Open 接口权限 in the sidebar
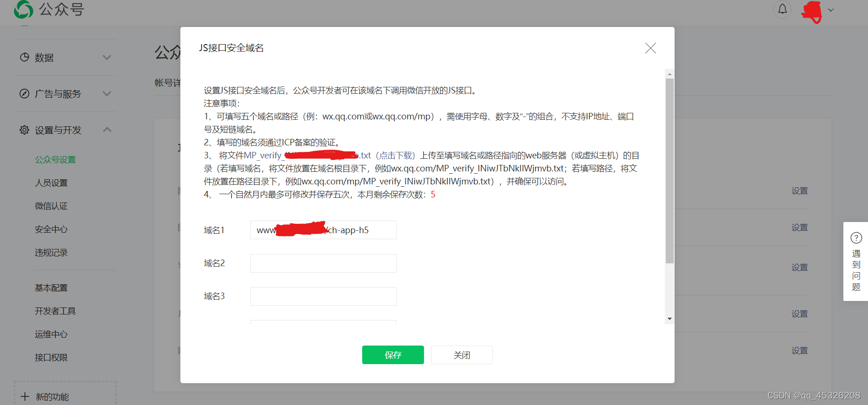868x405 pixels. [x=51, y=358]
